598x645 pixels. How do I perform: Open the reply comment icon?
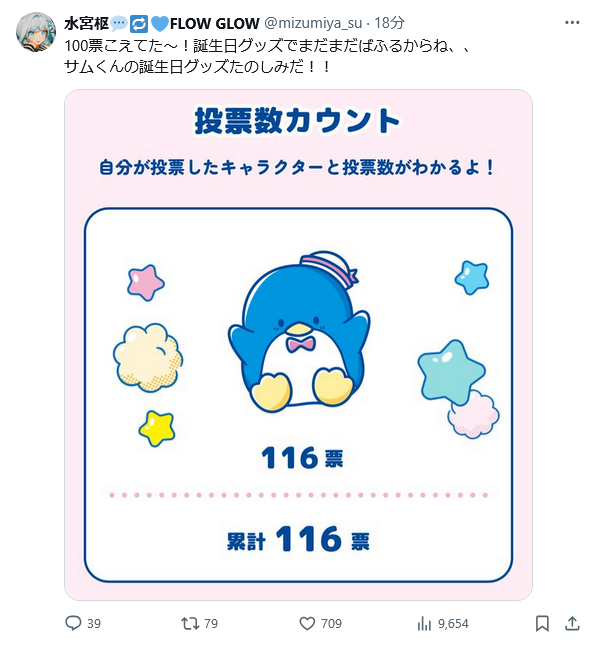[x=74, y=623]
